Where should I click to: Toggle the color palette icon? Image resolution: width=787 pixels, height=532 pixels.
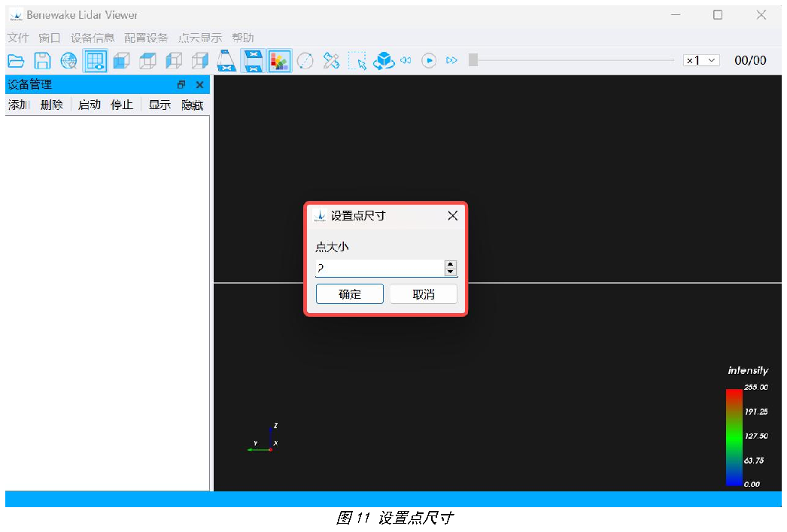coord(280,61)
